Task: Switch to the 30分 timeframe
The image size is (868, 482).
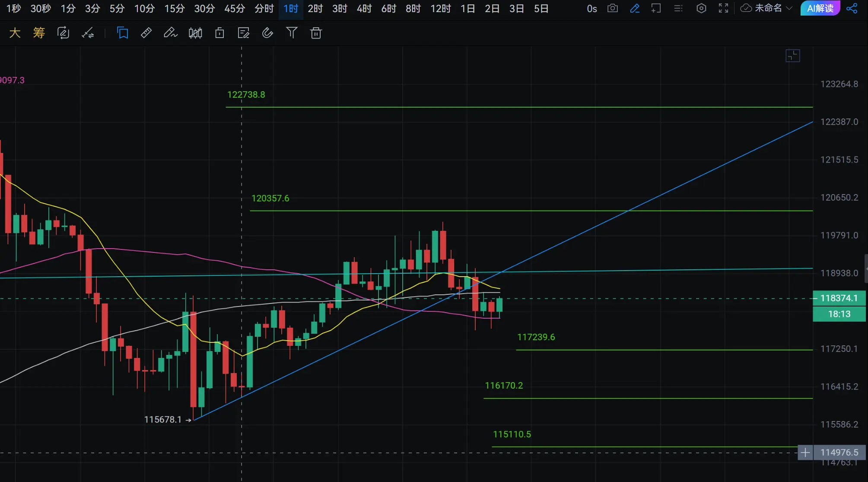Action: (x=204, y=9)
